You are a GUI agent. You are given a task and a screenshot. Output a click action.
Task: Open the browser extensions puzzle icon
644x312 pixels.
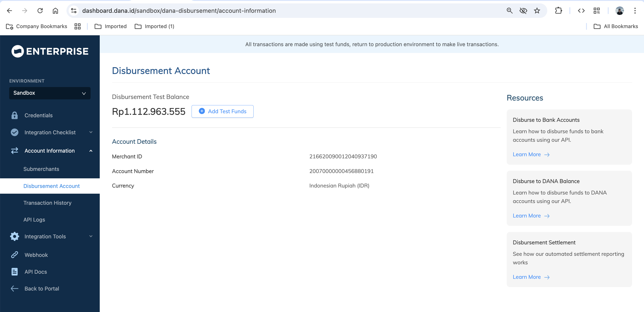[x=559, y=11]
